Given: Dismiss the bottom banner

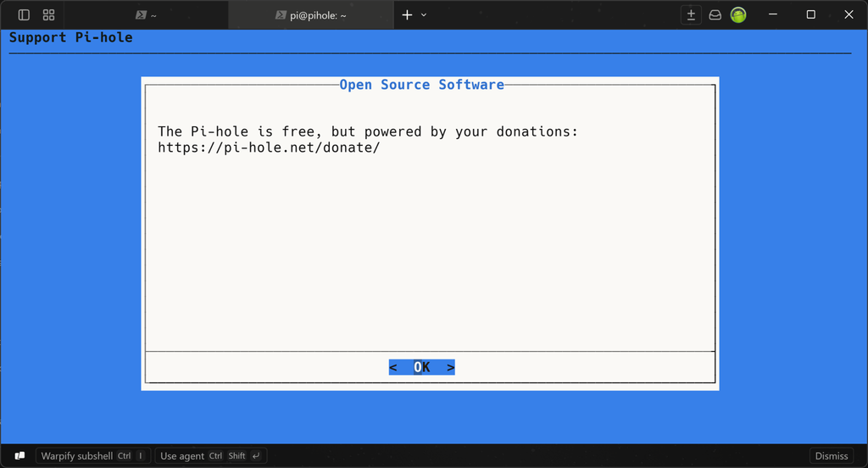Looking at the screenshot, I should (x=832, y=456).
